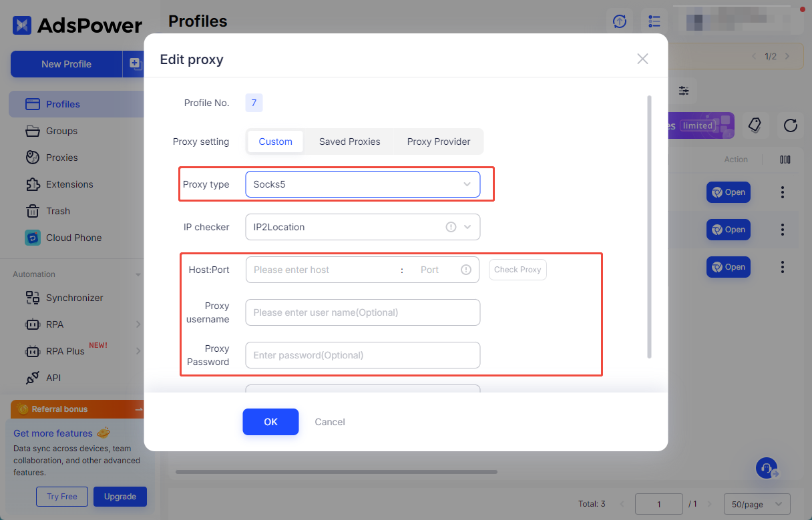Open three-dot menu for first profile row

click(782, 192)
